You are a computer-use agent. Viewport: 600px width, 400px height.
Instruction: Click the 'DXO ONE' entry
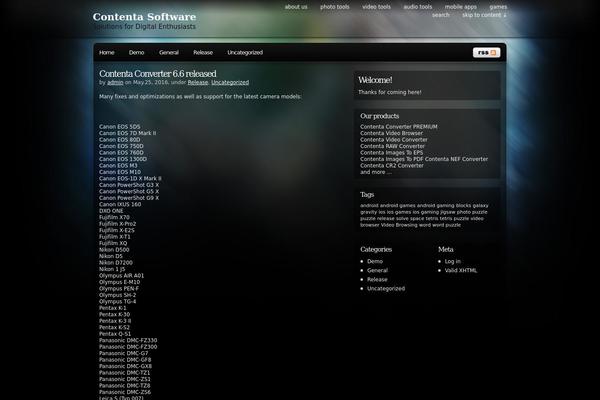tap(111, 211)
